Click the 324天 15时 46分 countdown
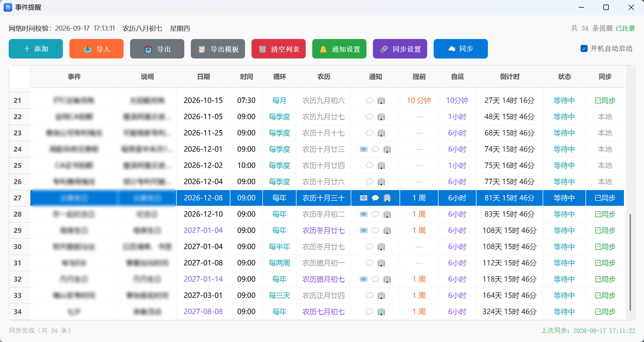Screen dimensions: 644x342 (x=510, y=312)
